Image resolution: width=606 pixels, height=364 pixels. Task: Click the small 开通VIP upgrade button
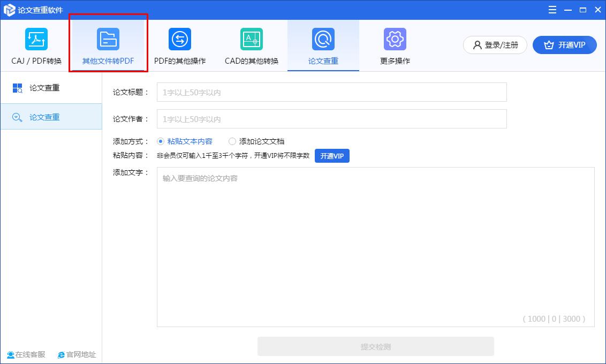click(332, 156)
